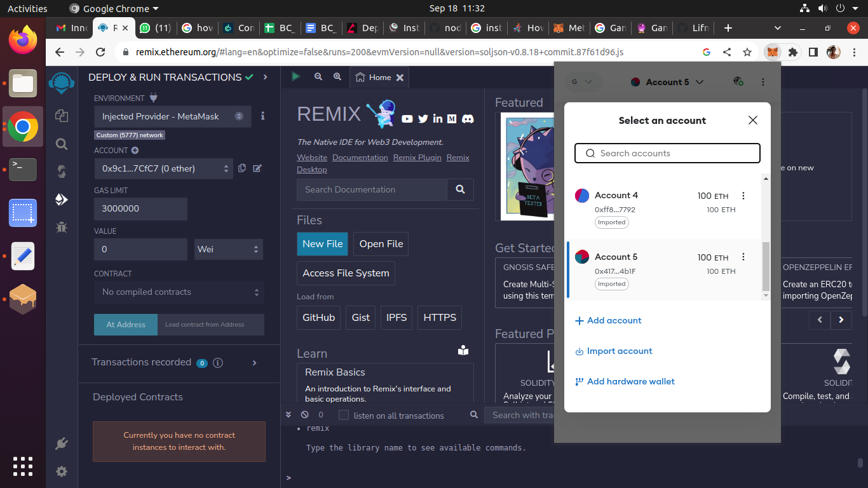Toggle terminal panel with double chevron
The height and width of the screenshot is (488, 868).
288,415
